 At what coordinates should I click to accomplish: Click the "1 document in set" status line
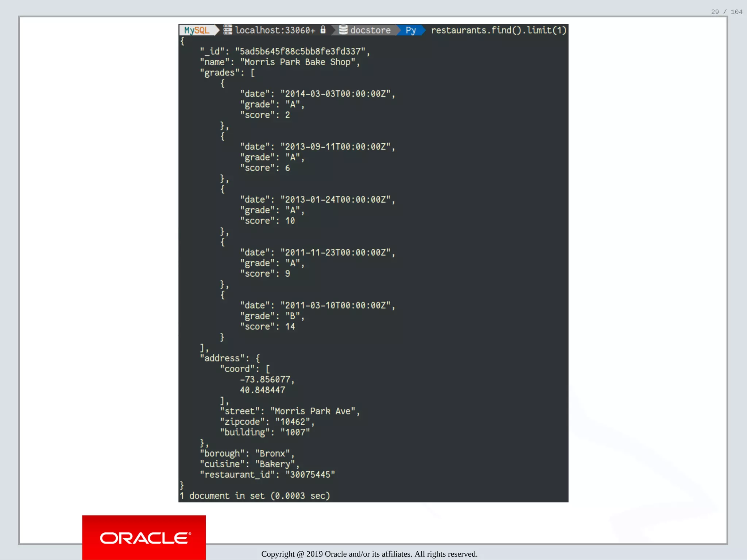pyautogui.click(x=255, y=496)
